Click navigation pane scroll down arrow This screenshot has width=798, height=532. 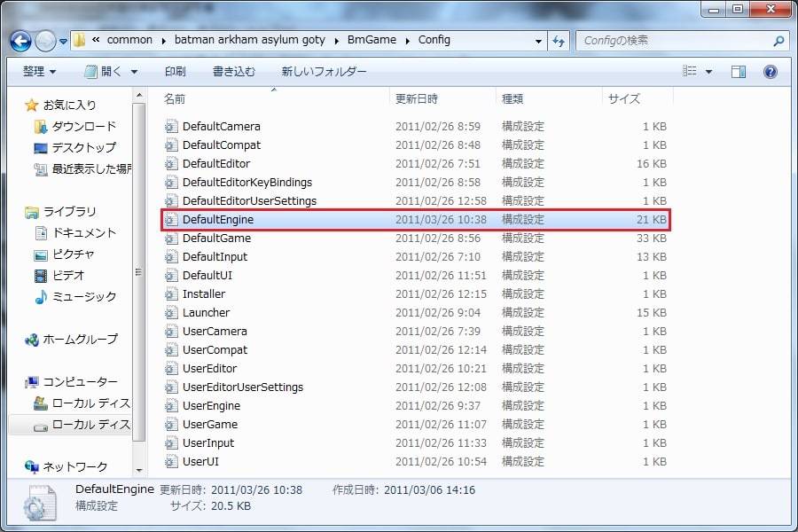tap(139, 471)
